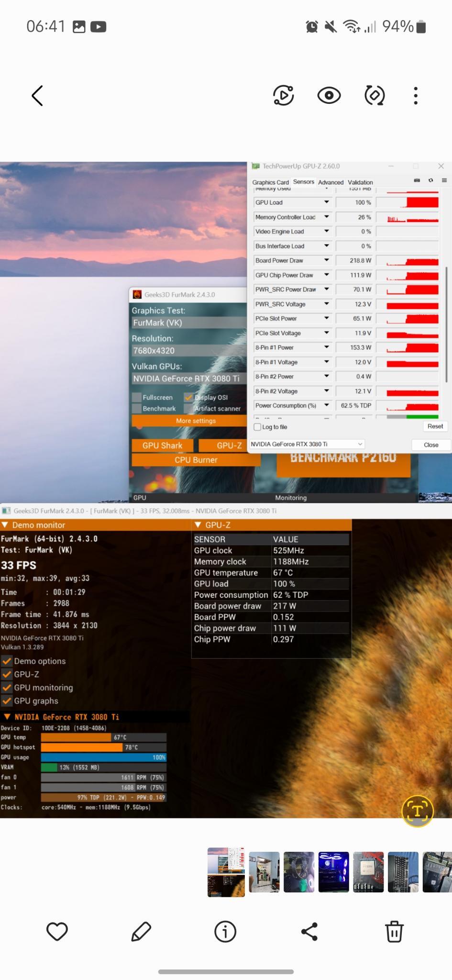Go back with the back arrow
Screen dimensions: 452x980
tap(37, 96)
